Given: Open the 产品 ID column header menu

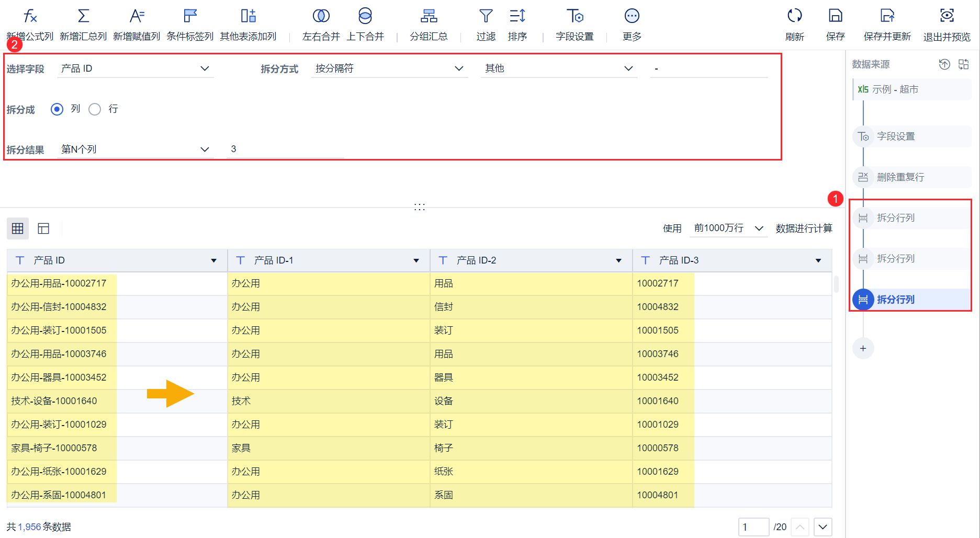Looking at the screenshot, I should coord(214,260).
